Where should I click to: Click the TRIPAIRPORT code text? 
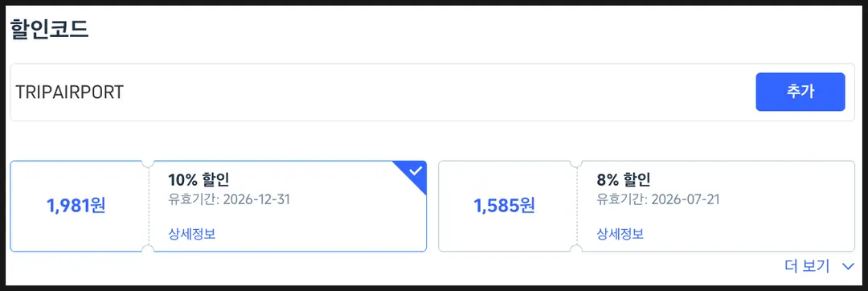coord(70,92)
